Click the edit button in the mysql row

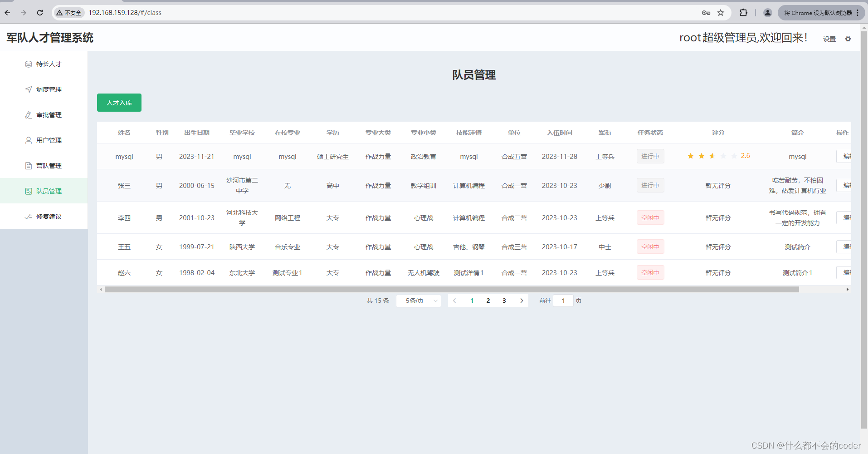pyautogui.click(x=844, y=156)
